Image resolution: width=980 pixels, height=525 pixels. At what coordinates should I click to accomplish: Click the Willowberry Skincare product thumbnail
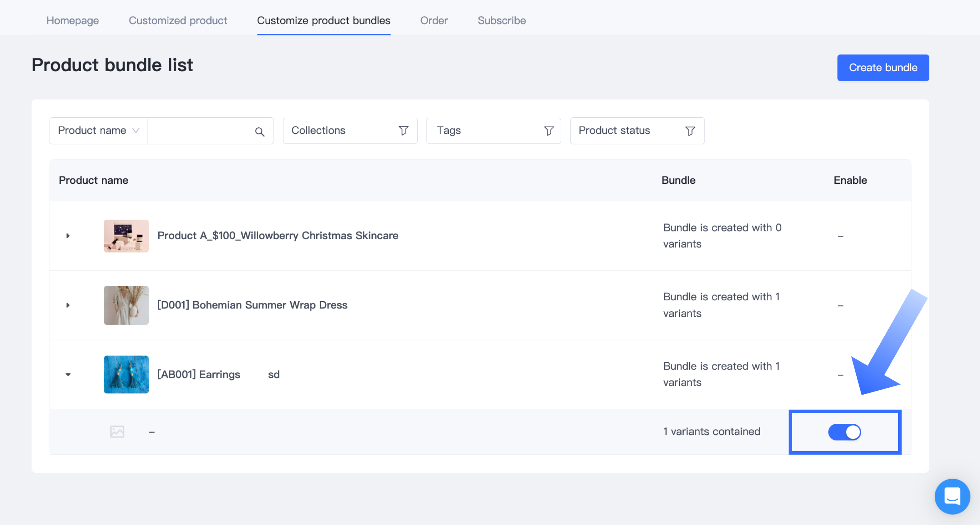[126, 236]
